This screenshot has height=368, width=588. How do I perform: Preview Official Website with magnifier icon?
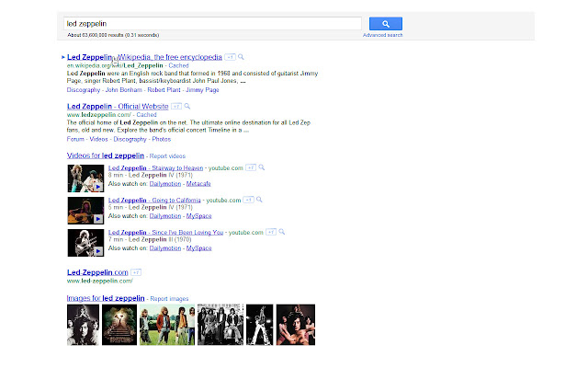pyautogui.click(x=187, y=107)
